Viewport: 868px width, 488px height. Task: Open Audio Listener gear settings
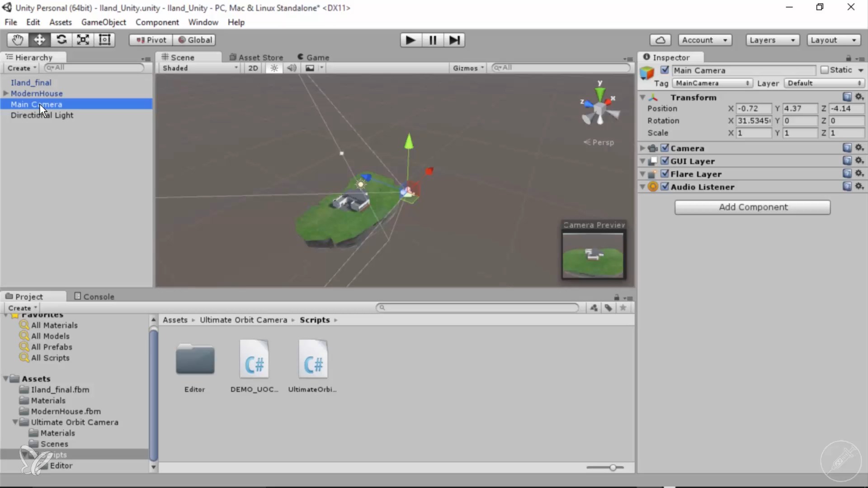859,186
